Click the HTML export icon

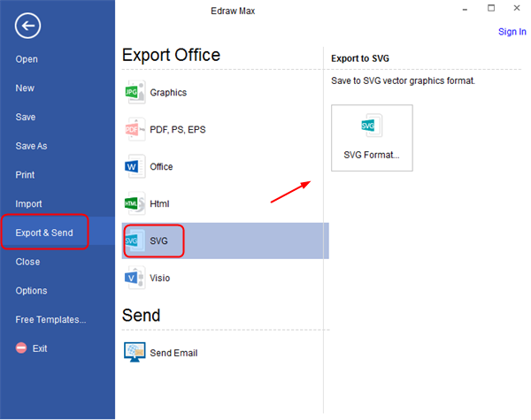point(135,203)
